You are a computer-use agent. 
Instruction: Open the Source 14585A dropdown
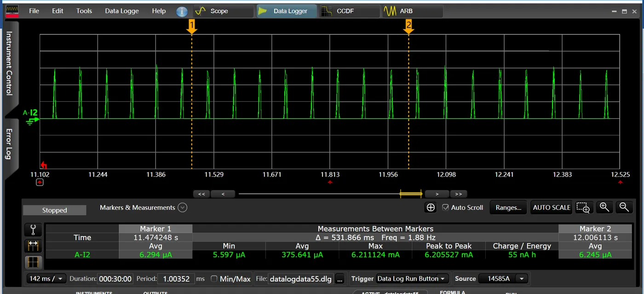tap(522, 279)
